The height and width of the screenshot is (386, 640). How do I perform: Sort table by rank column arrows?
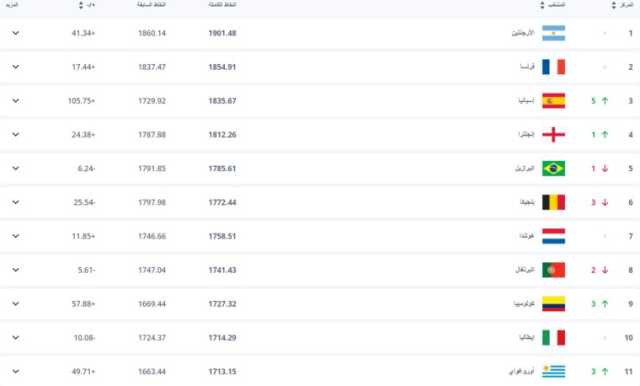(x=613, y=5)
